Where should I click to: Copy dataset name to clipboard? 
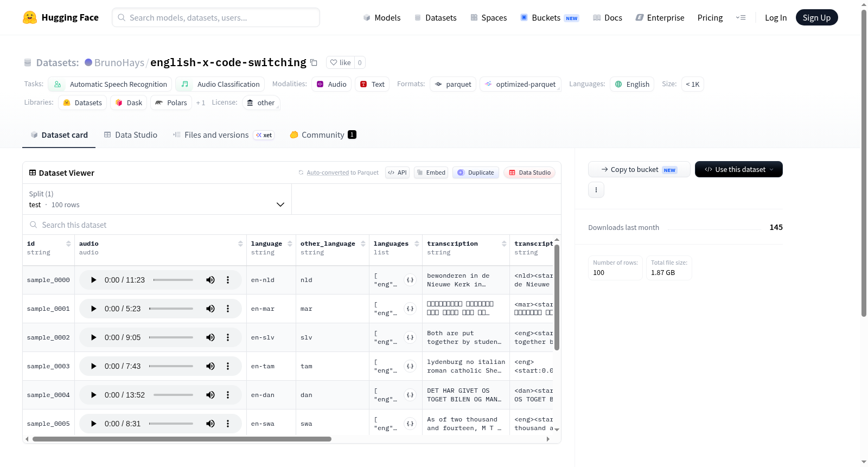(314, 62)
